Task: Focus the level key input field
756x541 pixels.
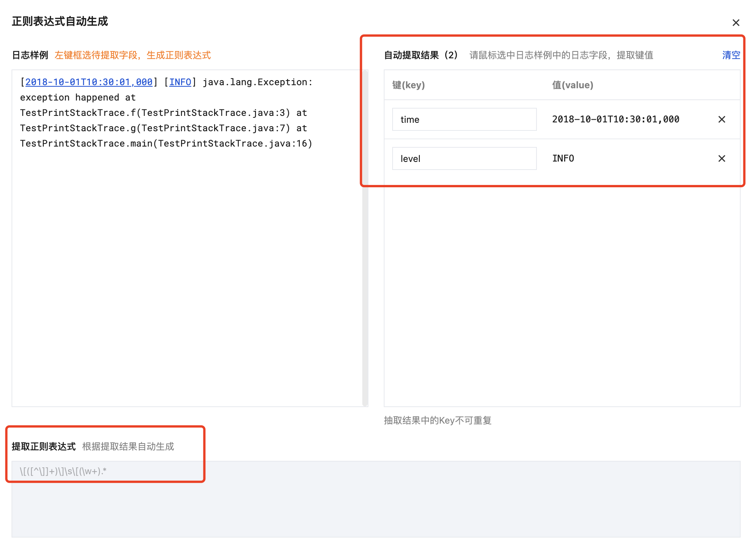Action: pos(464,159)
